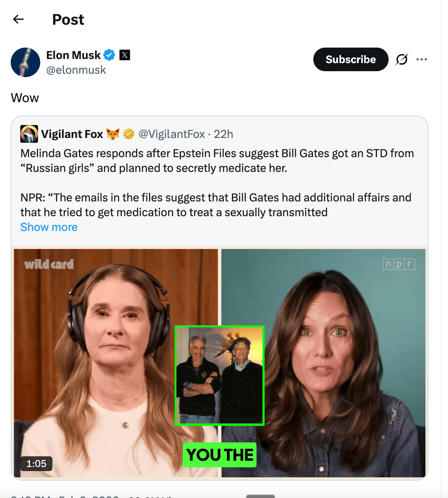Click the blue verified badge beside Elon Musk
The width and height of the screenshot is (448, 498).
click(109, 55)
